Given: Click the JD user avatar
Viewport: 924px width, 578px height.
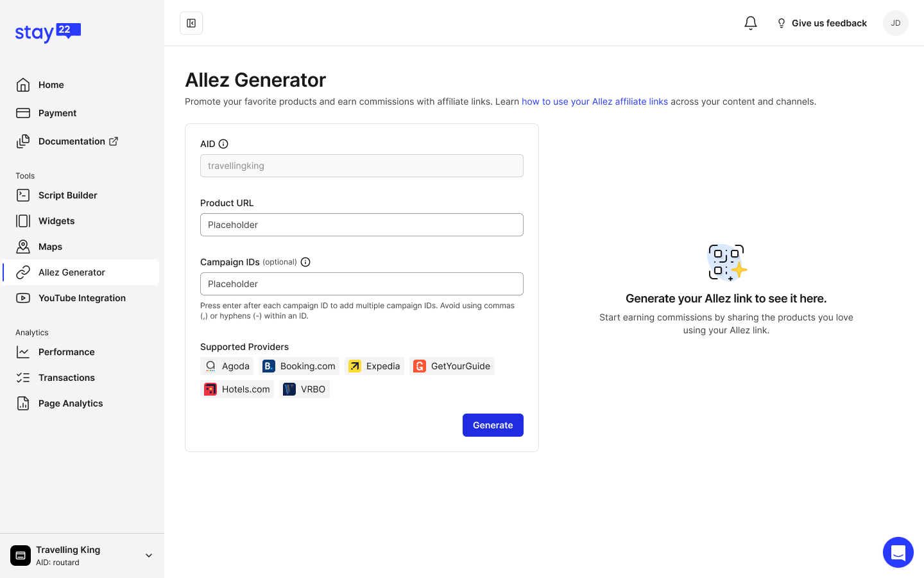Looking at the screenshot, I should click(895, 23).
